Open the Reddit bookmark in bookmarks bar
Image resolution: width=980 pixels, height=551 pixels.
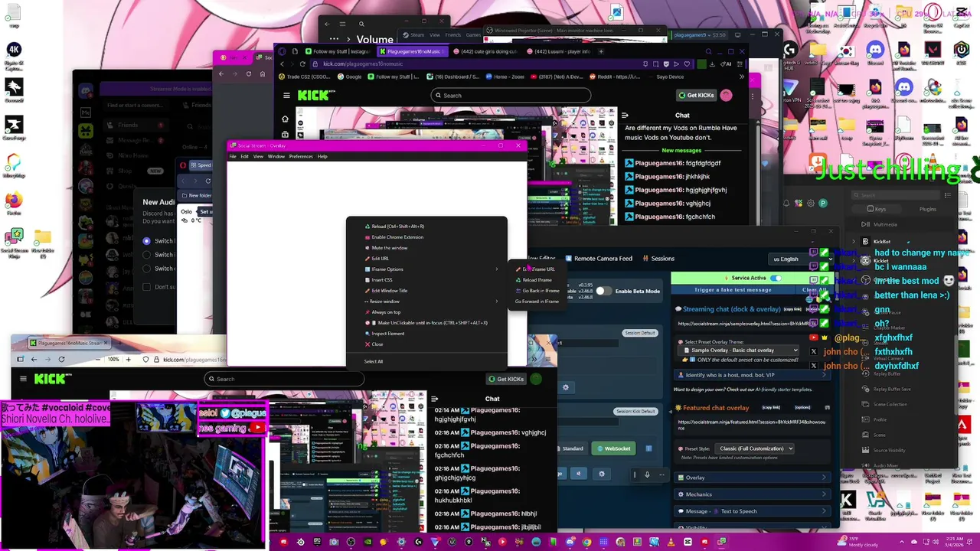615,77
